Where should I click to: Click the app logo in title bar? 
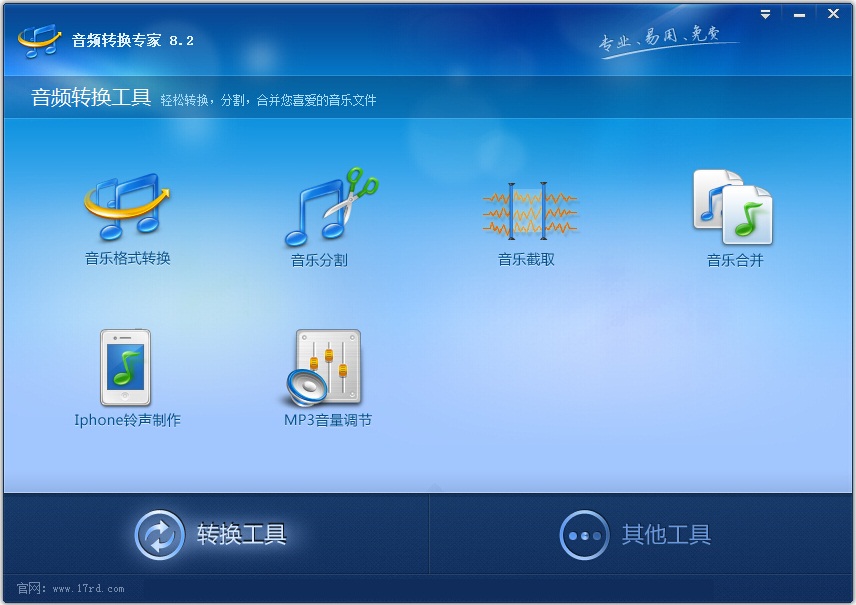point(39,40)
